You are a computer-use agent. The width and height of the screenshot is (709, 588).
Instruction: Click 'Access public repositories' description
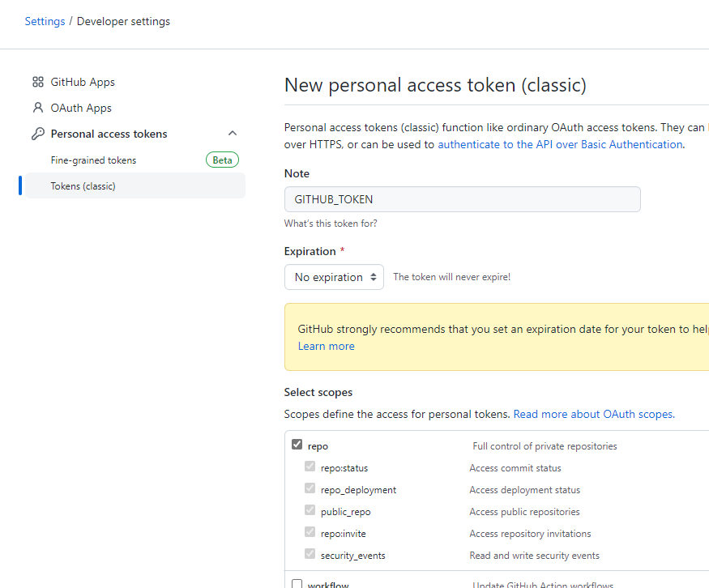524,512
